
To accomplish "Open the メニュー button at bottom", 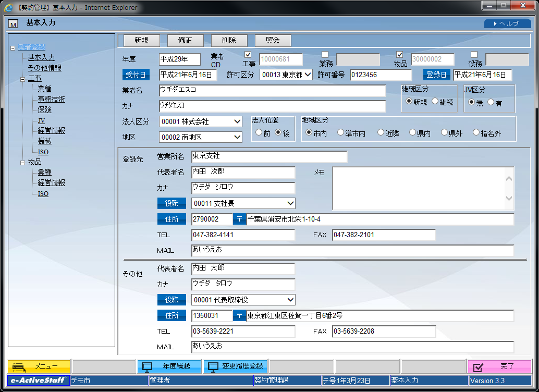I will tap(39, 366).
